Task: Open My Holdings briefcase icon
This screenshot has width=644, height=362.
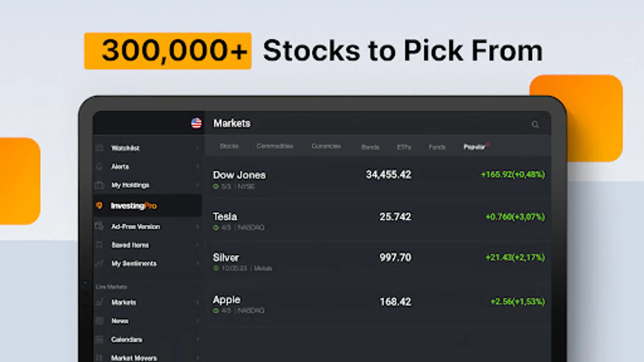Action: [99, 185]
